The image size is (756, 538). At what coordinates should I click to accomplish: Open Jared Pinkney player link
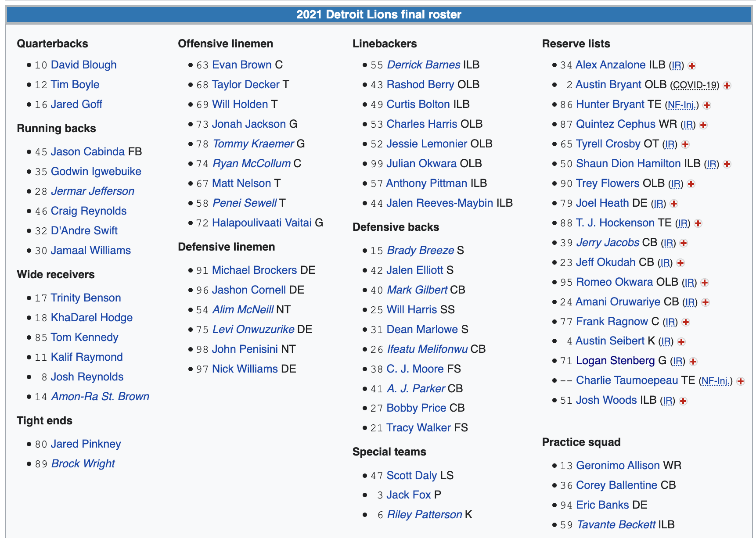click(x=86, y=444)
